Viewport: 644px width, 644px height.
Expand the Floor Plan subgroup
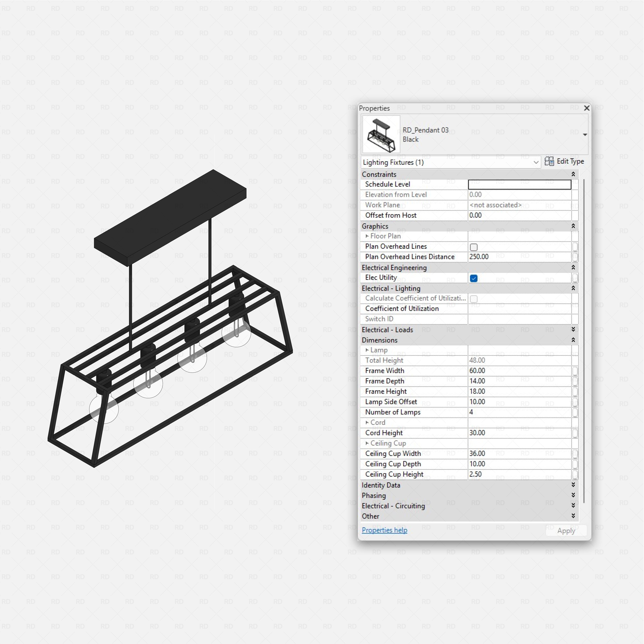[x=367, y=236]
